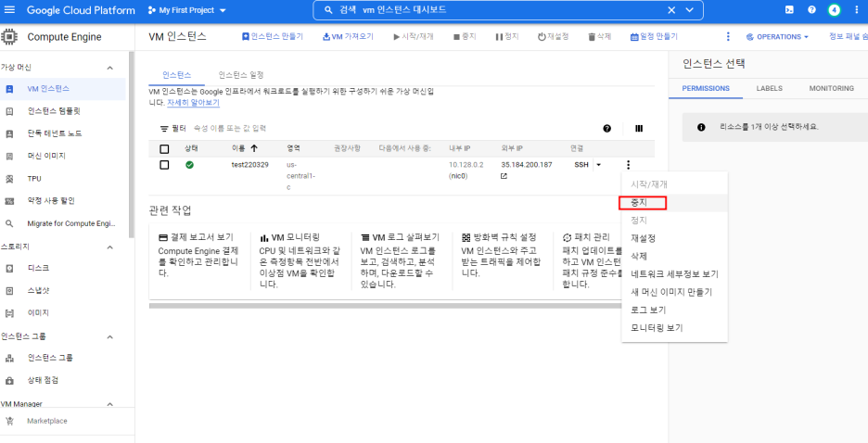This screenshot has width=868, height=443.
Task: Collapse the 인스턴스 그룹 section header
Action: (x=109, y=336)
